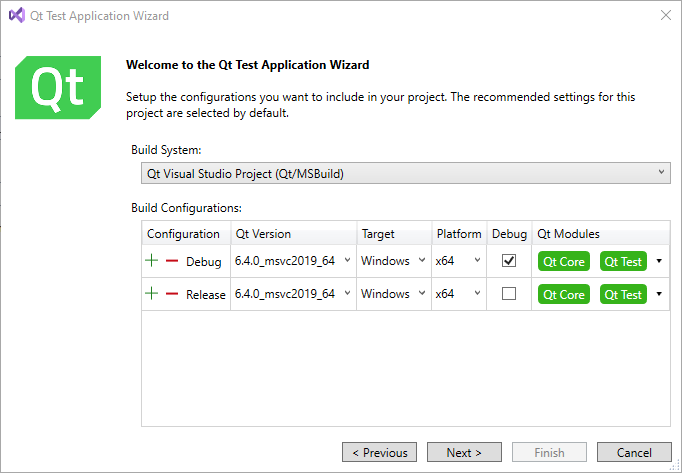Viewport: 682px width, 473px height.
Task: Click the Platform column header
Action: point(459,234)
